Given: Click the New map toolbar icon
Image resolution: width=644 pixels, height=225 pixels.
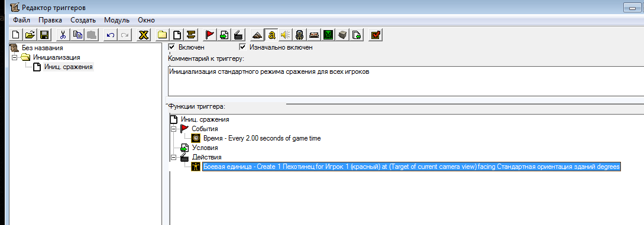Looking at the screenshot, I should (x=15, y=34).
